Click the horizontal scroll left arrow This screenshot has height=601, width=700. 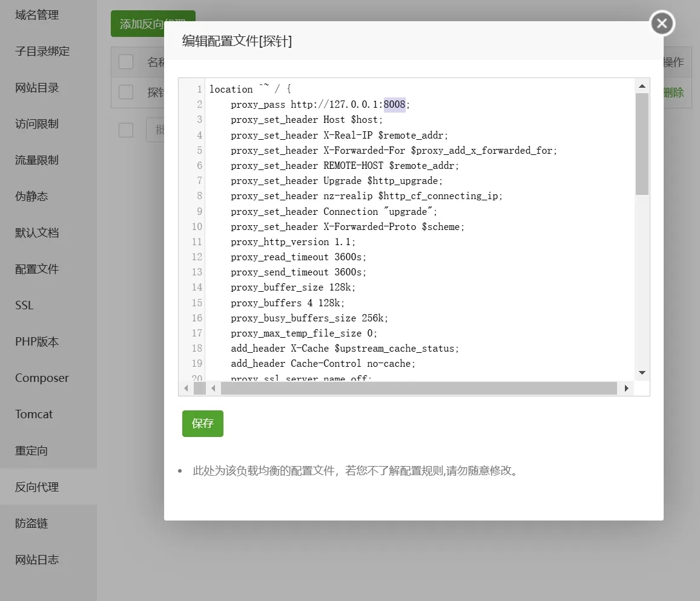213,388
